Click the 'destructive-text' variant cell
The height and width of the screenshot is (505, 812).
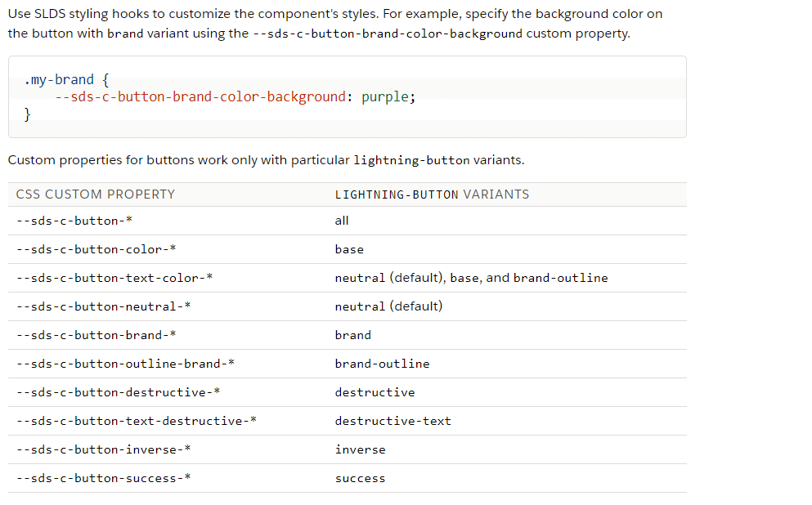[x=393, y=421]
